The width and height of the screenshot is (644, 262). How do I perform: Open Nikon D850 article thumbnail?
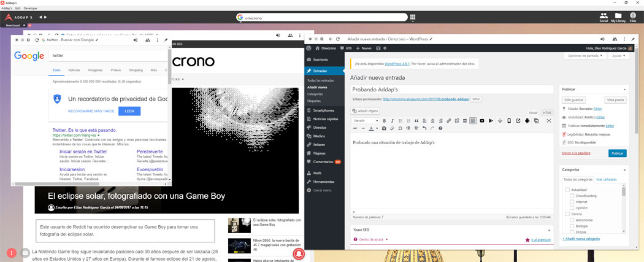pyautogui.click(x=239, y=246)
